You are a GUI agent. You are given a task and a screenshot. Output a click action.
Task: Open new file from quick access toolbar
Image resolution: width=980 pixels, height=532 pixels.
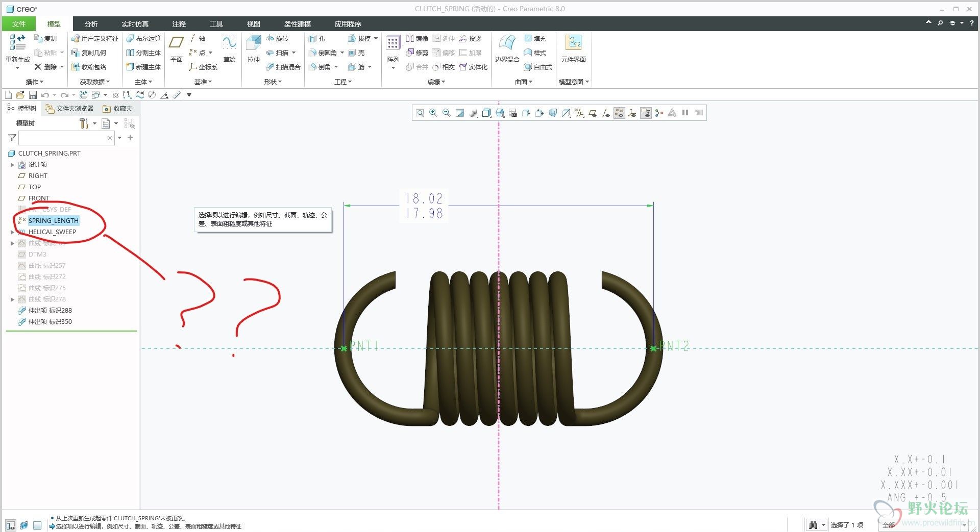(x=8, y=95)
